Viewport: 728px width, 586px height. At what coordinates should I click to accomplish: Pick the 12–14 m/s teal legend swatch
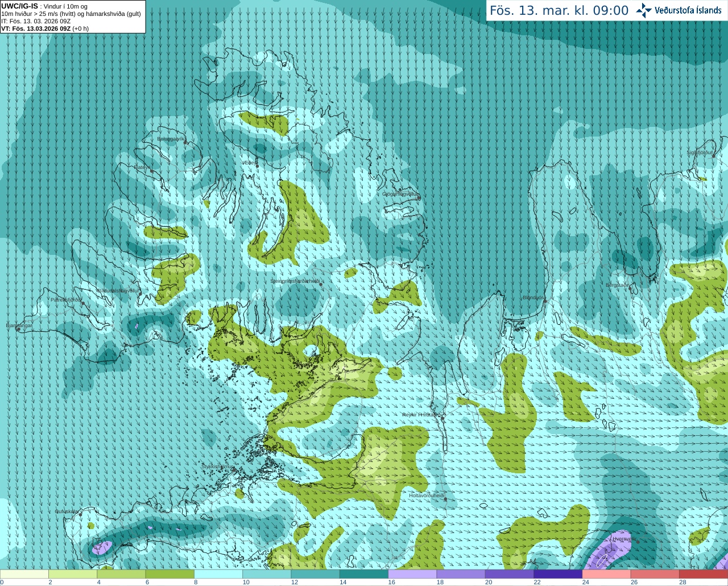pyautogui.click(x=316, y=574)
